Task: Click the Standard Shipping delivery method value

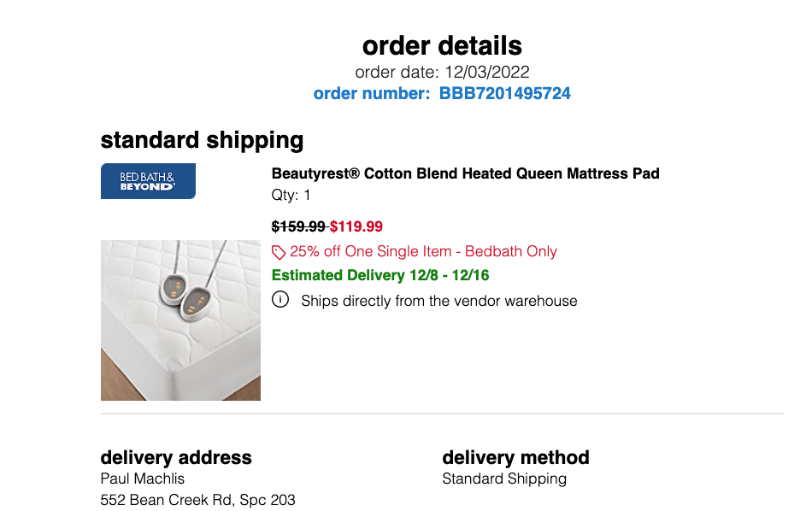Action: pos(504,479)
